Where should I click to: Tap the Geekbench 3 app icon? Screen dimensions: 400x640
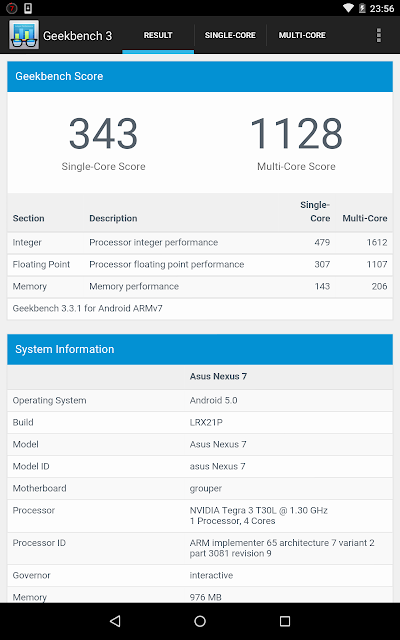click(x=24, y=35)
